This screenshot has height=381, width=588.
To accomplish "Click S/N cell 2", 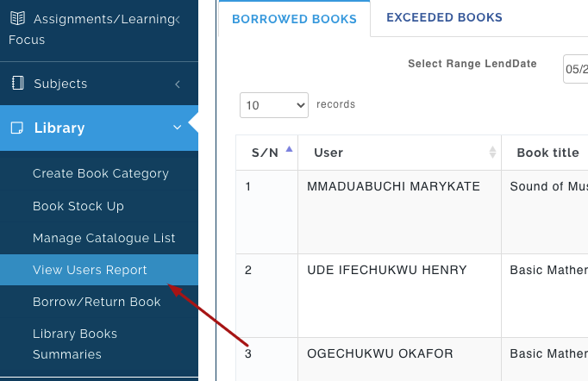I will coord(267,296).
